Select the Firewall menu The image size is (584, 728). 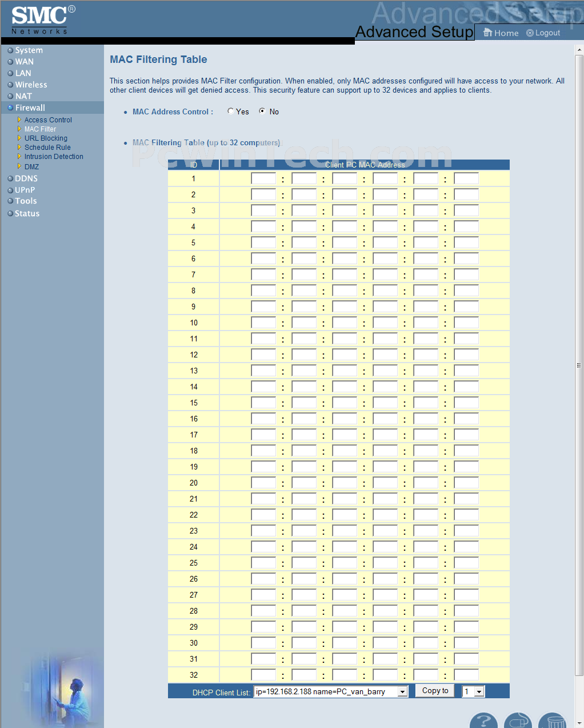30,108
